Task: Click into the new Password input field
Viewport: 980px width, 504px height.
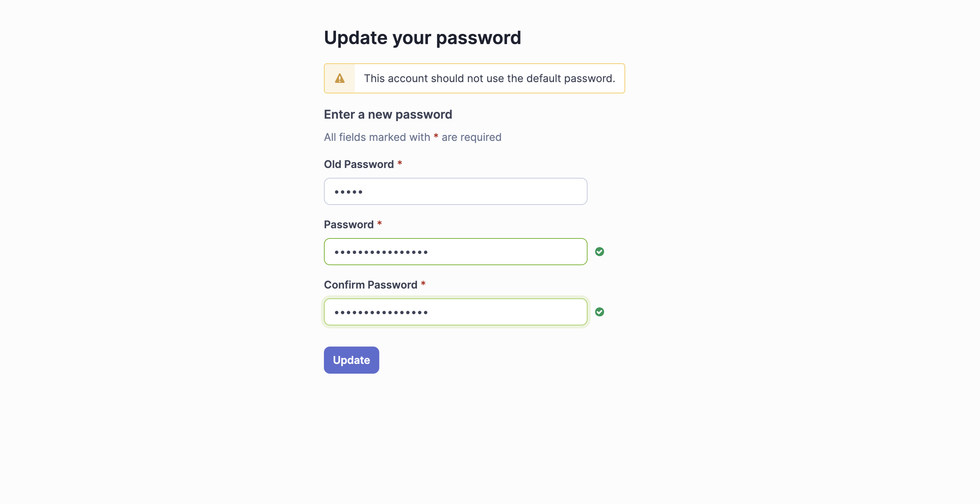Action: click(455, 252)
